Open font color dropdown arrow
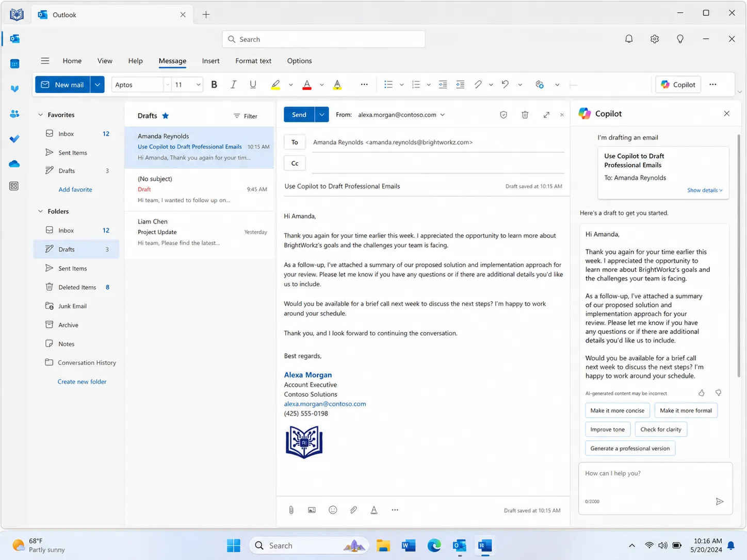Image resolution: width=747 pixels, height=560 pixels. (x=321, y=85)
